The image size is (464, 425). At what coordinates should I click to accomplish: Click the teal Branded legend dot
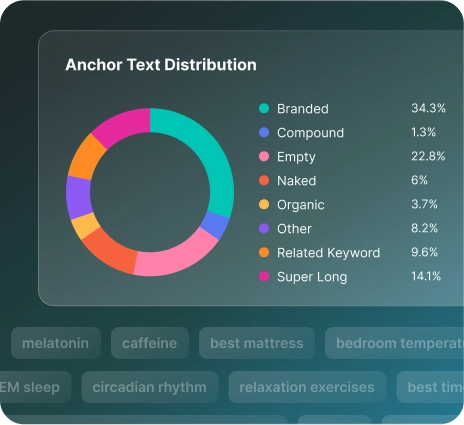point(264,108)
